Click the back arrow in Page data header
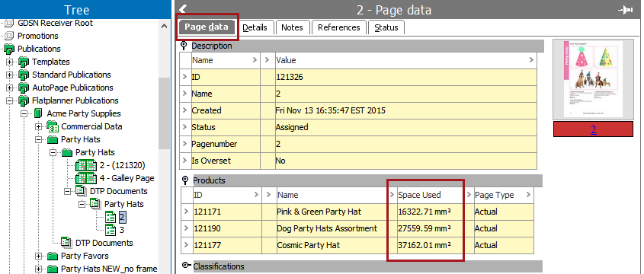The width and height of the screenshot is (644, 274). (183, 9)
